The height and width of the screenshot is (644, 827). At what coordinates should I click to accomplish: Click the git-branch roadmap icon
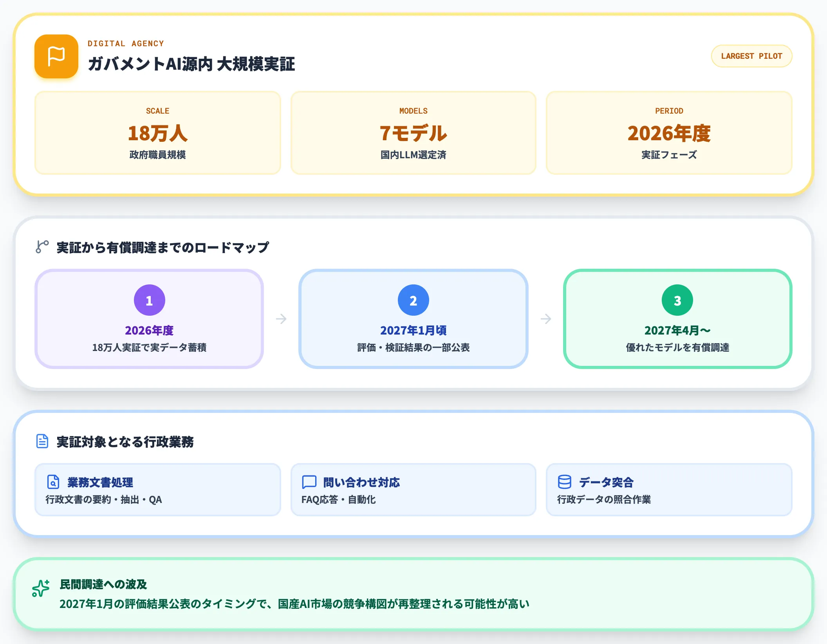pyautogui.click(x=42, y=247)
